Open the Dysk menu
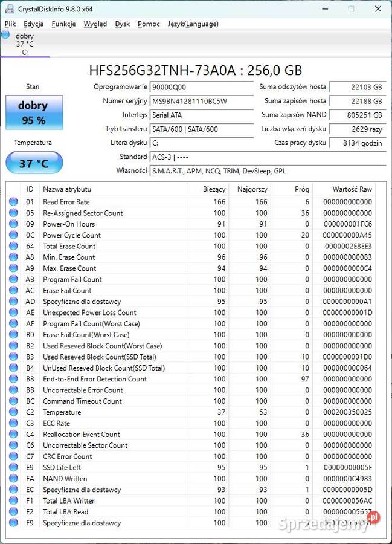 click(x=123, y=24)
